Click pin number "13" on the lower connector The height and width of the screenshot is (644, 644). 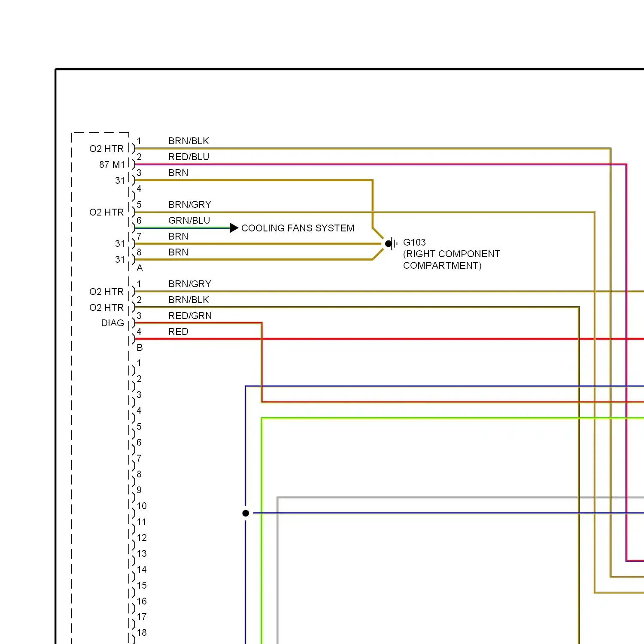(142, 553)
